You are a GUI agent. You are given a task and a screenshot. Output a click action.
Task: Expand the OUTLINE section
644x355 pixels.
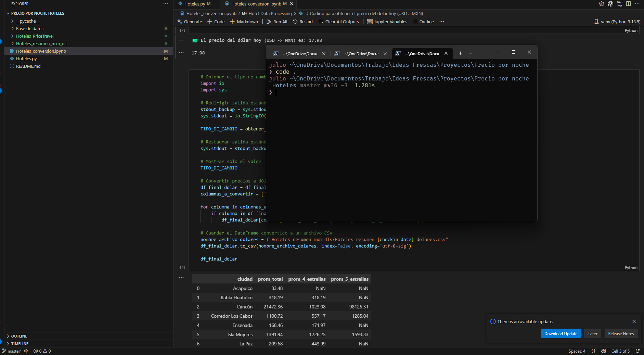[x=19, y=336]
